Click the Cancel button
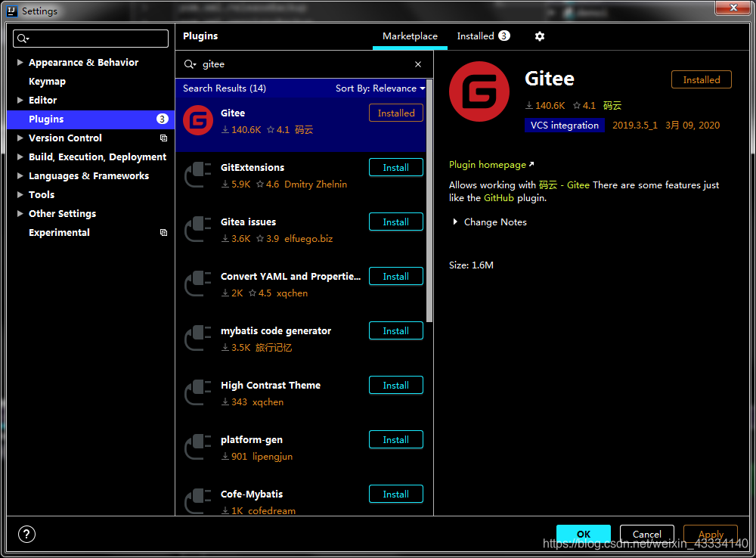 [646, 534]
